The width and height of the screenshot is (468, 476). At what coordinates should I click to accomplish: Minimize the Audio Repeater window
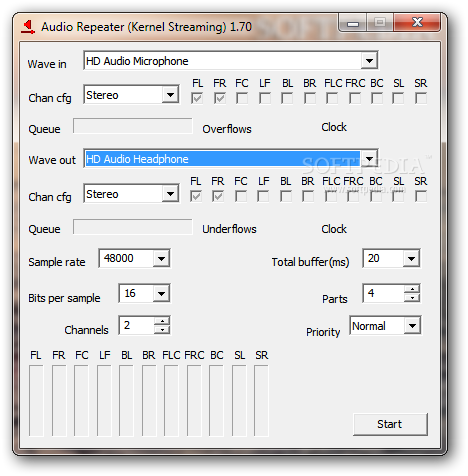tap(353, 23)
